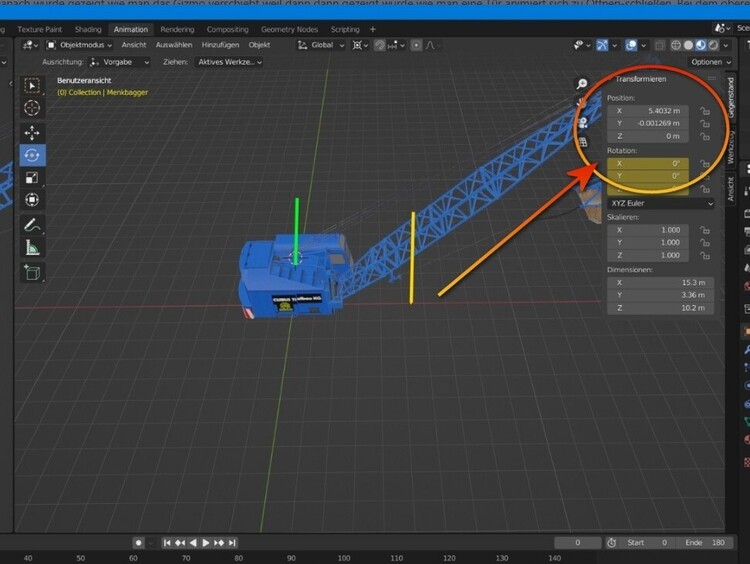Toggle lock on Position X
Image resolution: width=750 pixels, height=564 pixels.
(705, 110)
